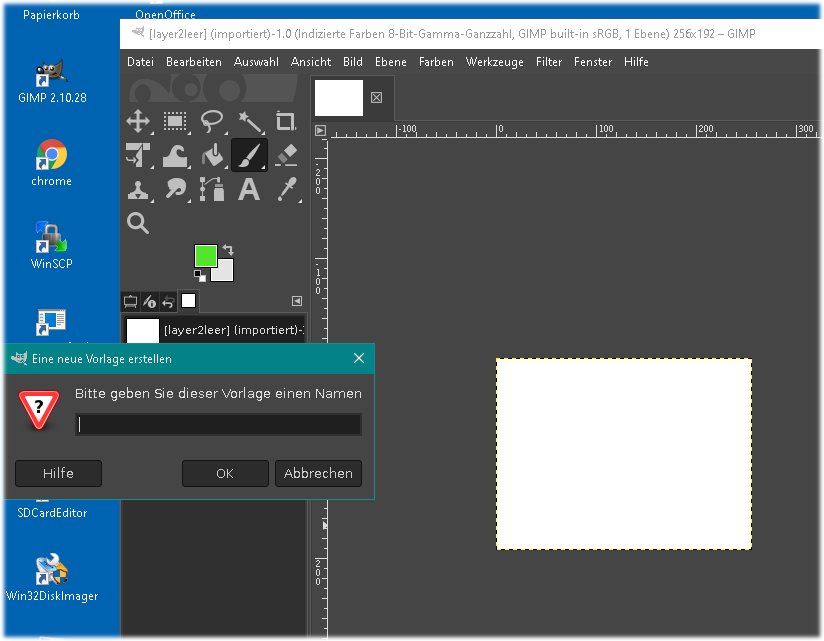The image size is (824, 641).
Task: Select the Bucket Fill tool
Action: pos(212,156)
